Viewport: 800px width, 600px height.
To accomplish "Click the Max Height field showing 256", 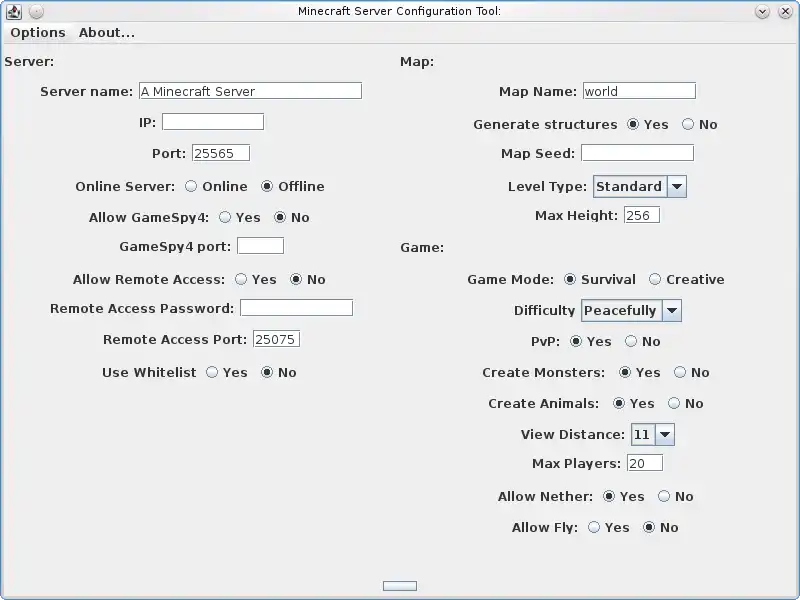I will 642,215.
